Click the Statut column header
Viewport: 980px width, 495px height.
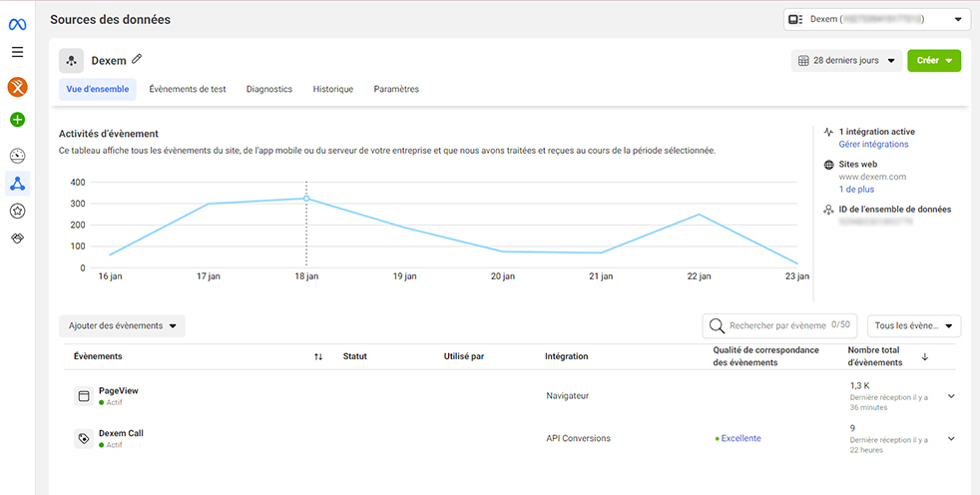point(355,357)
